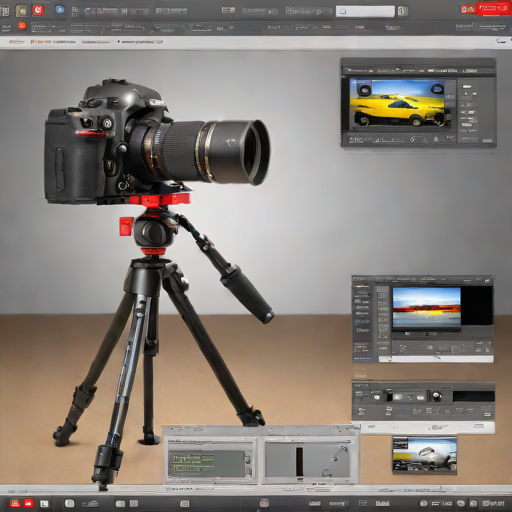Image resolution: width=512 pixels, height=512 pixels.
Task: Click the grid icon in the top toolbar
Action: (5, 11)
